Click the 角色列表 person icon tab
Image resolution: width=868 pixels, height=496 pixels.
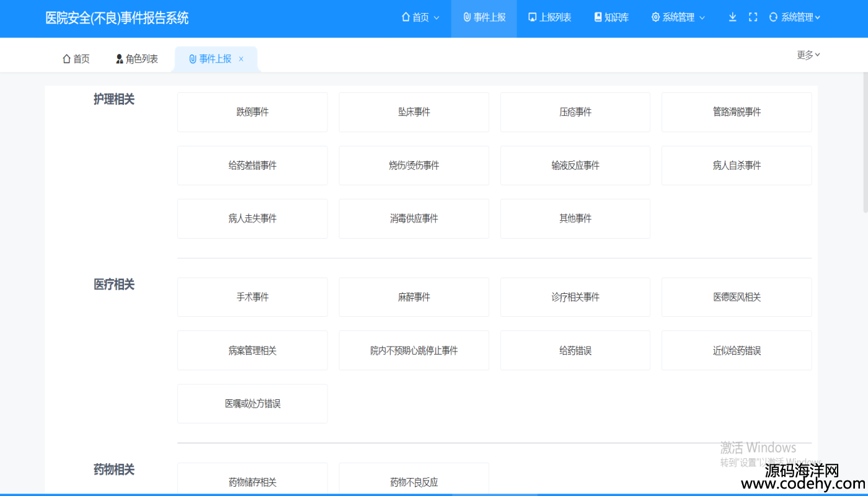(120, 59)
